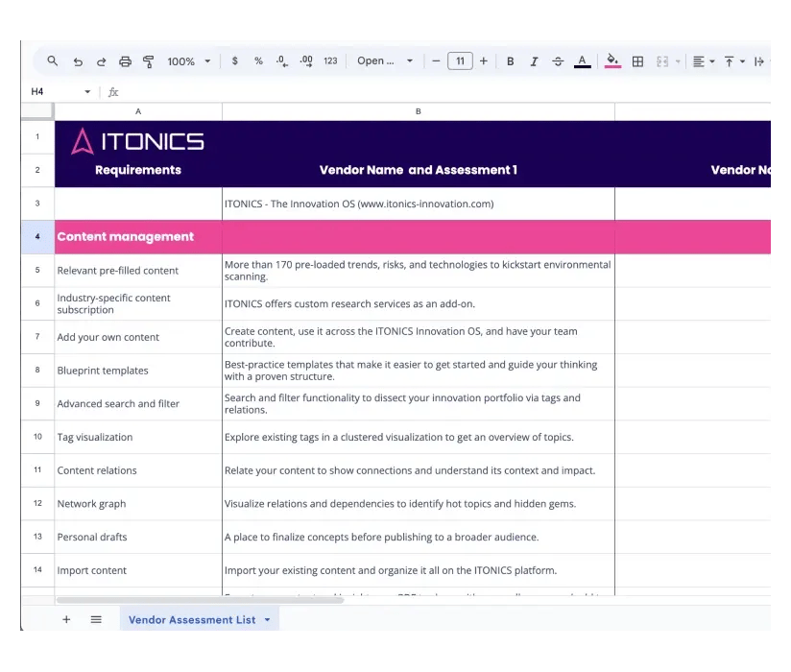Toggle strikethrough formatting
This screenshot has height=672, width=791.
tap(558, 61)
